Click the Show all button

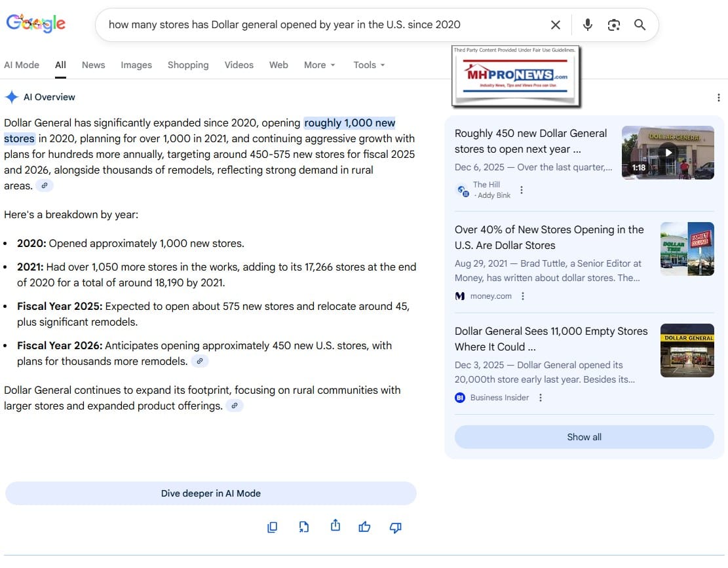pyautogui.click(x=584, y=437)
